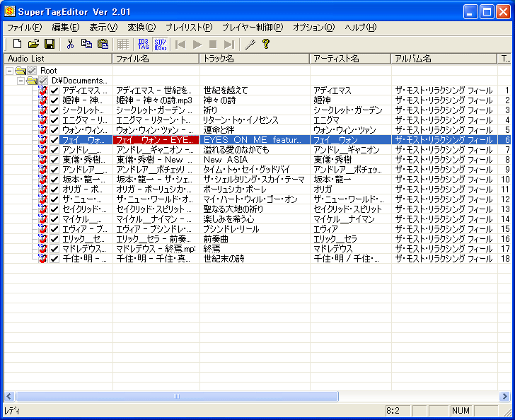Open the 変換(C) menu

coord(141,28)
